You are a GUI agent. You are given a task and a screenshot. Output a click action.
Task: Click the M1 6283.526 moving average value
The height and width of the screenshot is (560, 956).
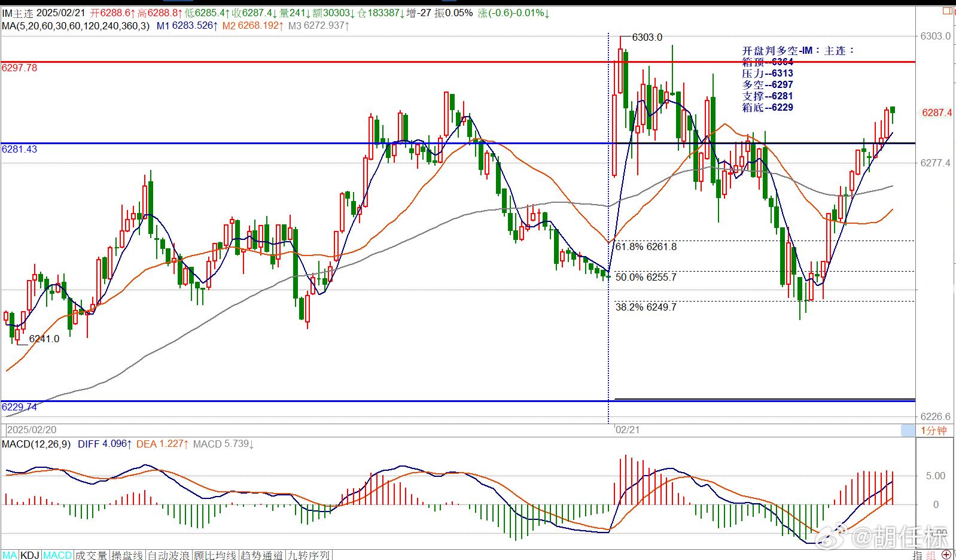(187, 26)
